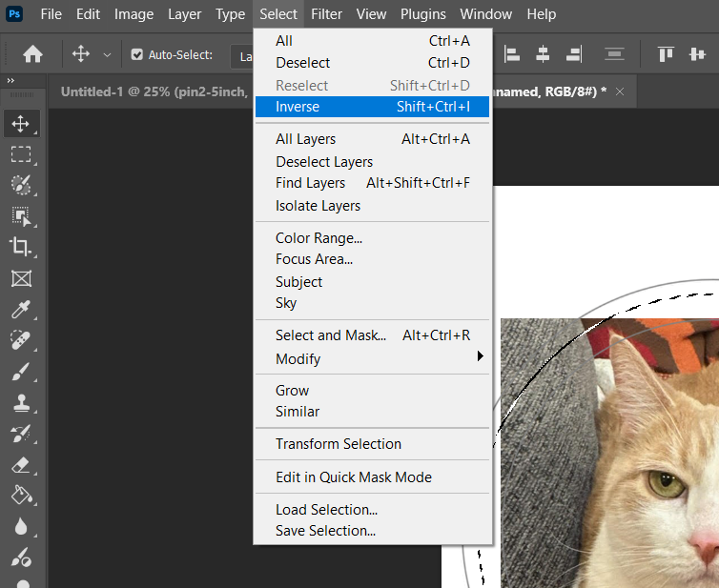Choose Similar from Select menu
The height and width of the screenshot is (588, 719).
(x=372, y=412)
